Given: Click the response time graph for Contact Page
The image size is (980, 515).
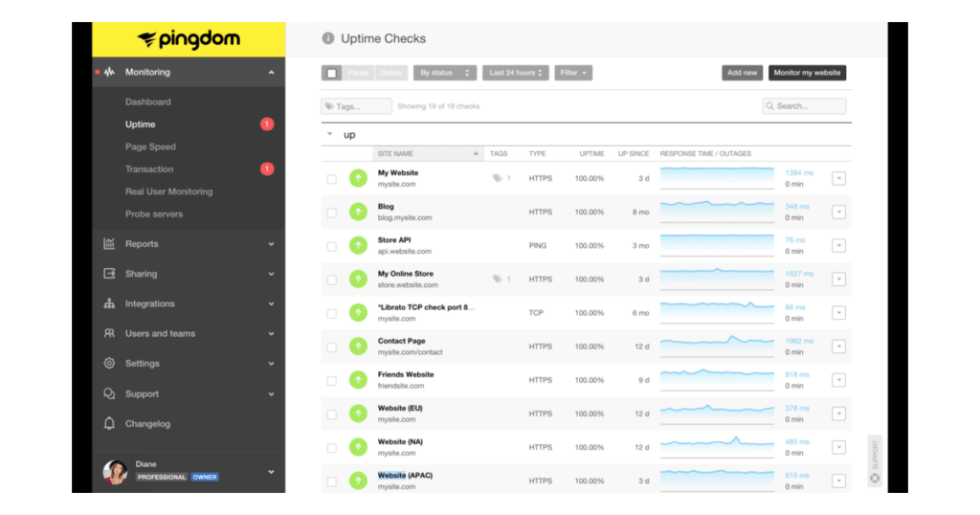Looking at the screenshot, I should 717,345.
